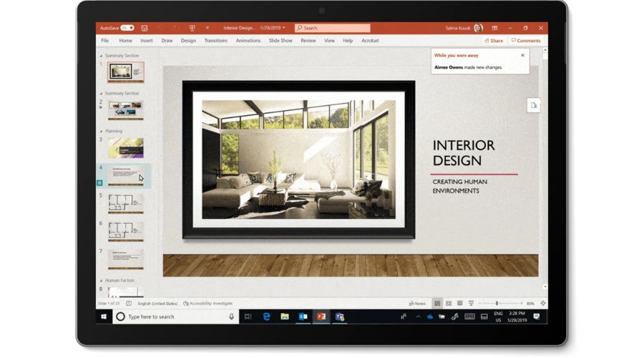Open the Help tab

(x=348, y=41)
